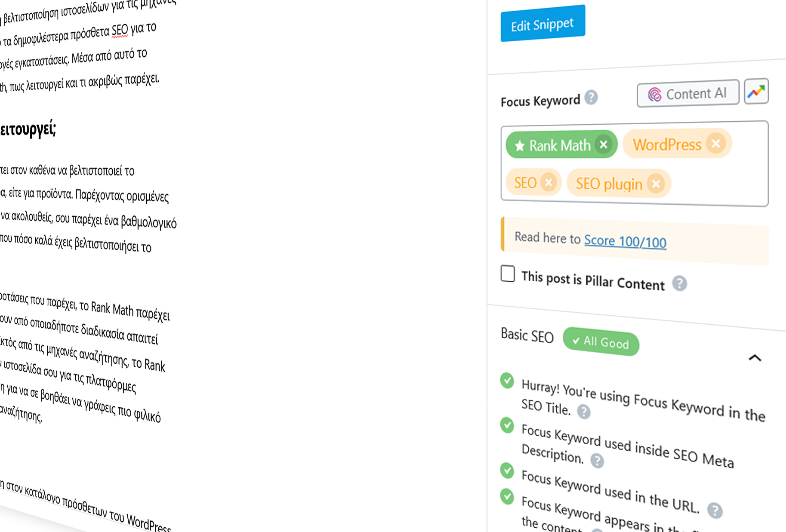Click the Google Trends chart icon

coord(756,91)
